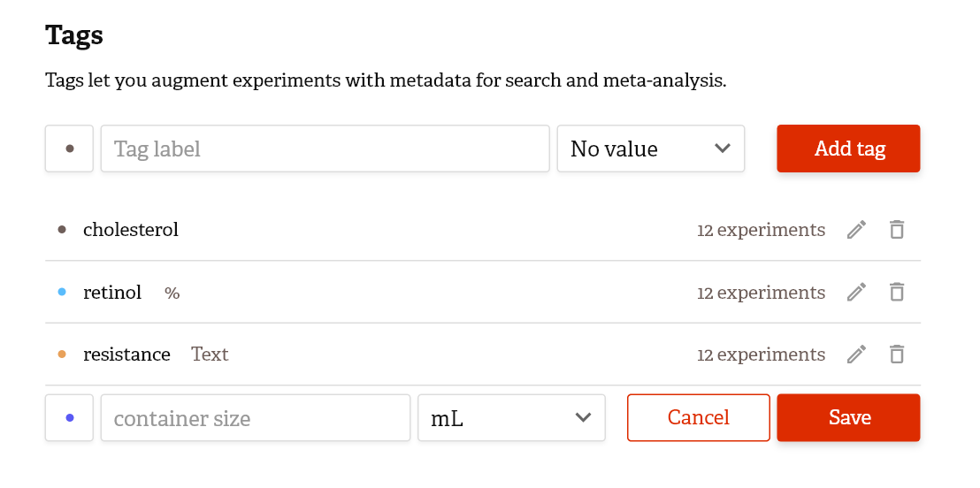Save the container size tag
The width and height of the screenshot is (980, 488).
tap(849, 418)
